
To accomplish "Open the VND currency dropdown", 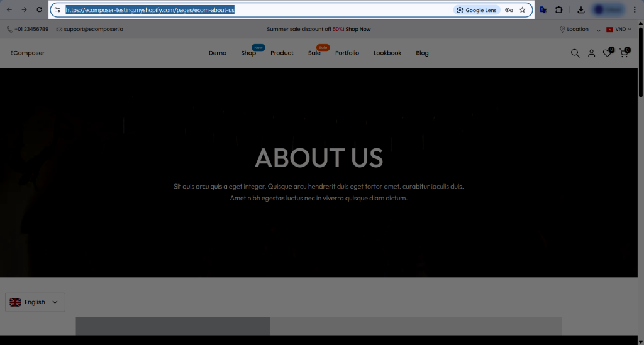I will tap(619, 29).
